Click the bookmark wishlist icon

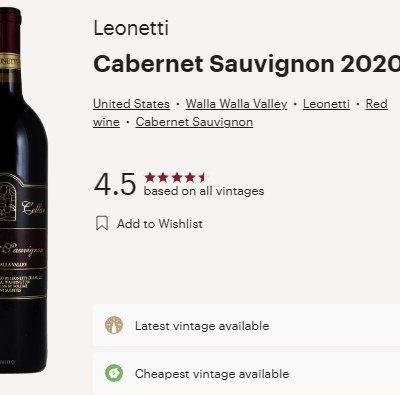pos(102,223)
